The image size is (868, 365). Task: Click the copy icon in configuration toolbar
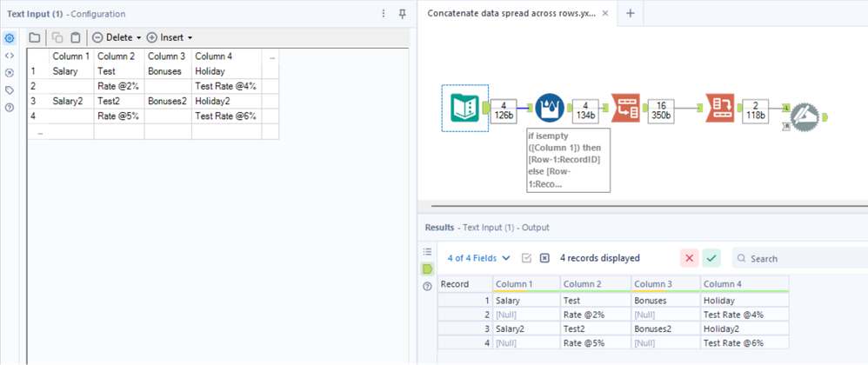pos(57,37)
